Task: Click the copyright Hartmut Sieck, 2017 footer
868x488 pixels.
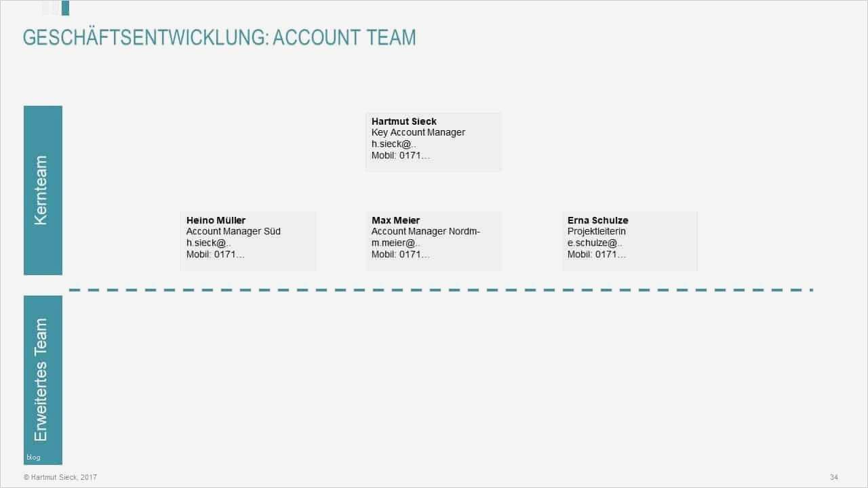Action: pyautogui.click(x=60, y=477)
